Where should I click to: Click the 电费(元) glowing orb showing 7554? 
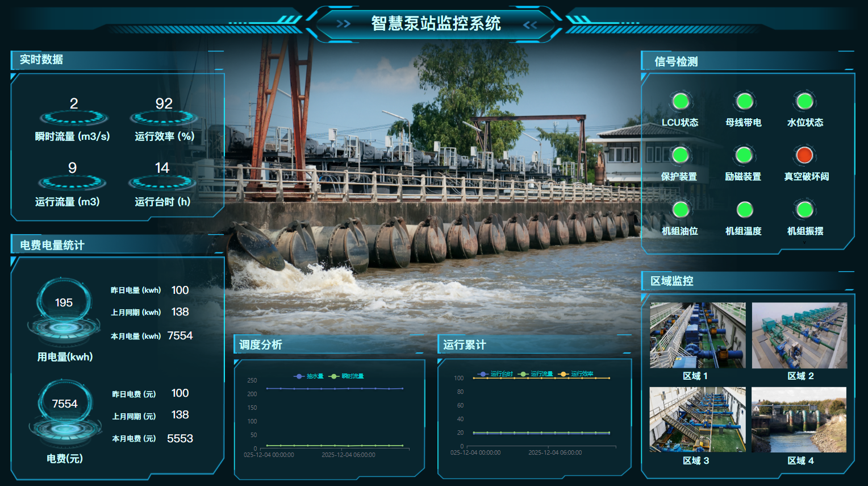click(x=64, y=413)
